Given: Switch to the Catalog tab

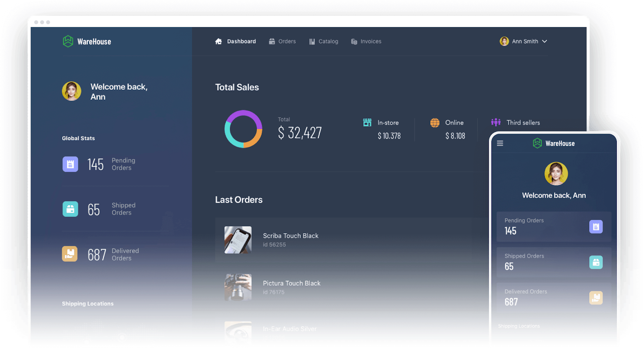Looking at the screenshot, I should tap(324, 41).
